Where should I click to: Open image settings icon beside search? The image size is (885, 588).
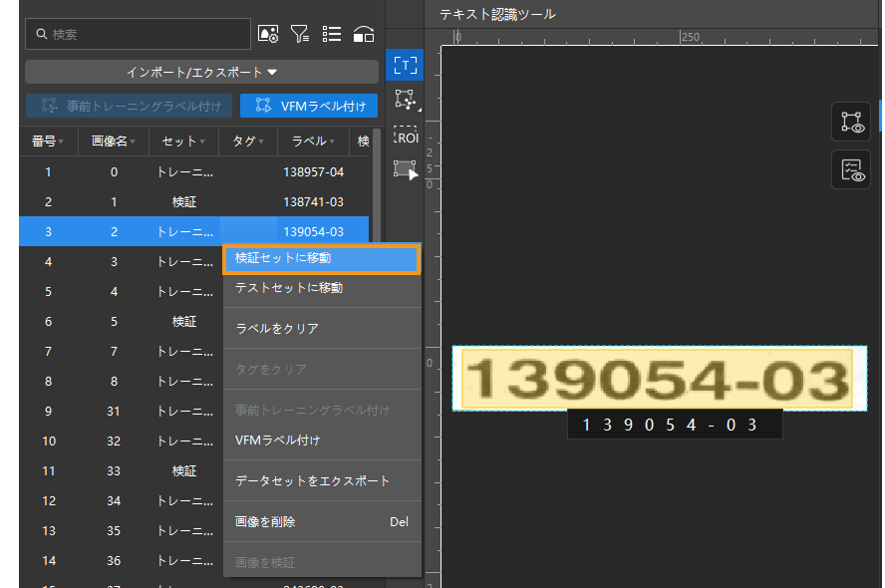[x=267, y=34]
